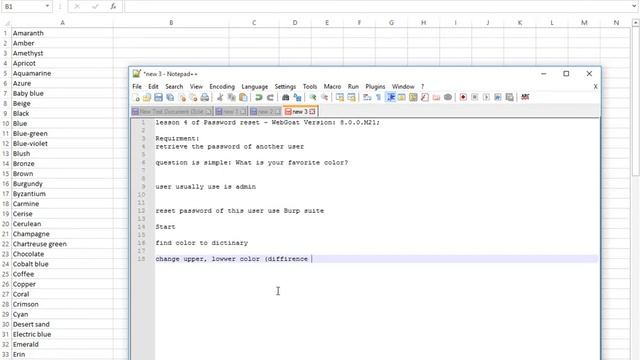Click the line 'retrieve the password of another user'
This screenshot has height=360, width=640.
229,147
